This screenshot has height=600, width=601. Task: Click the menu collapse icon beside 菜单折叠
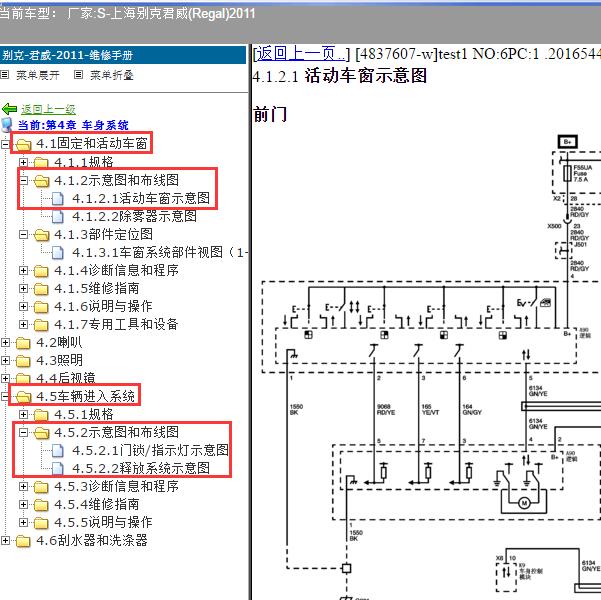click(x=78, y=75)
